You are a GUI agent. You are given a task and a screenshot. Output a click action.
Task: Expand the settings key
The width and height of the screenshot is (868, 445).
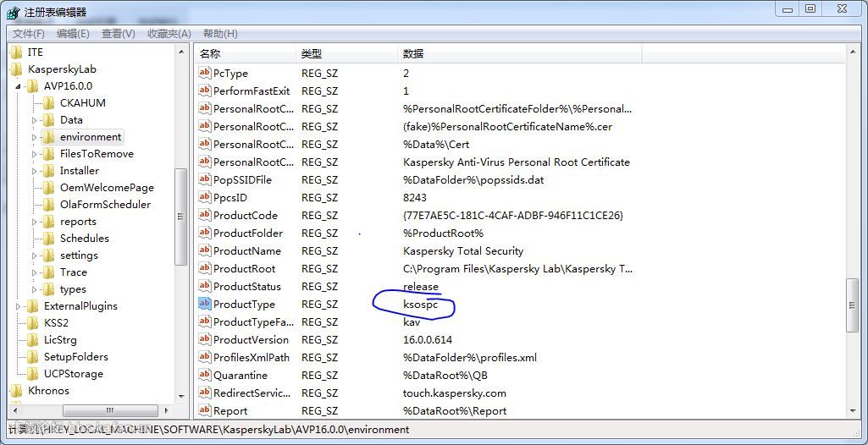point(35,256)
